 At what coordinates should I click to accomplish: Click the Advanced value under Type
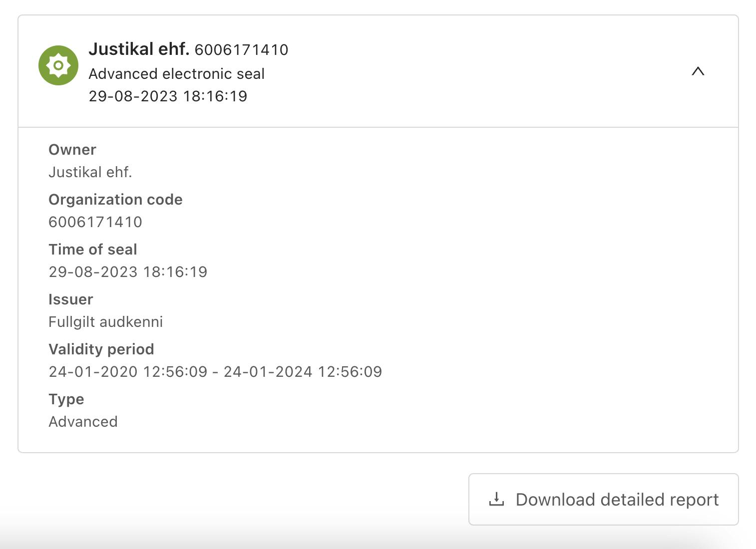click(83, 422)
